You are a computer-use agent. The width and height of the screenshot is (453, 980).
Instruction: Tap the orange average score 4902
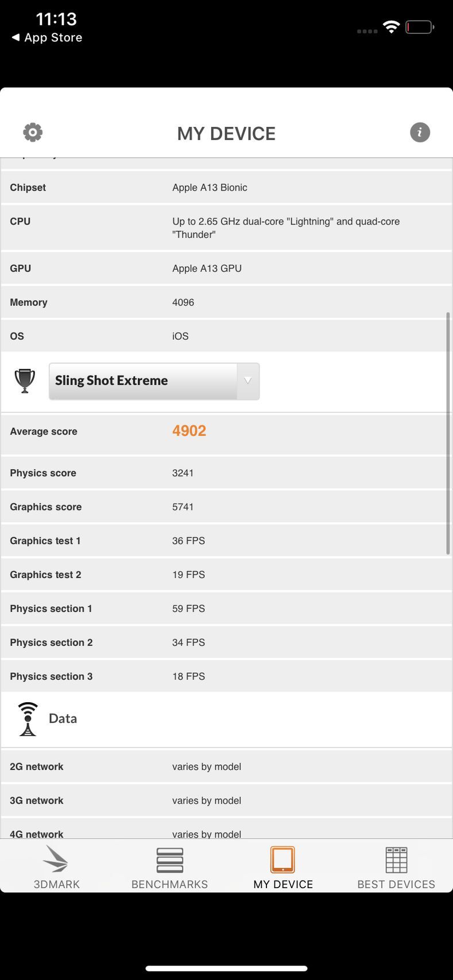(x=189, y=431)
